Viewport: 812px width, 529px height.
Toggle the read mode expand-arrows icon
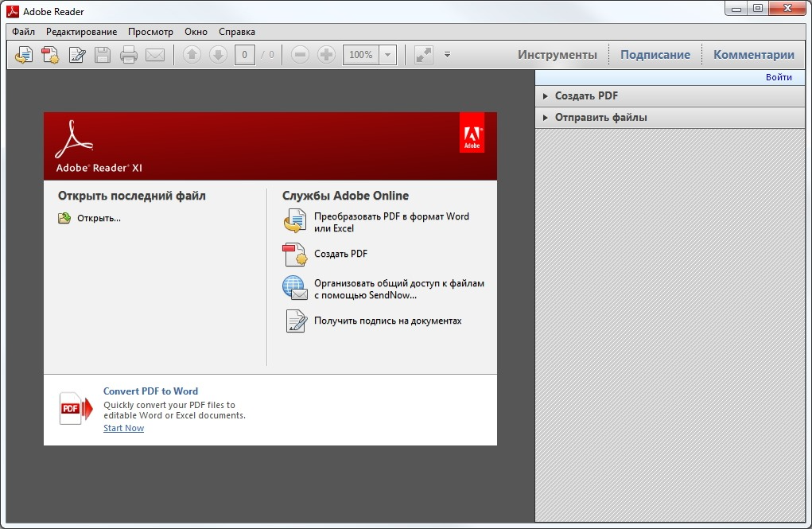[424, 55]
